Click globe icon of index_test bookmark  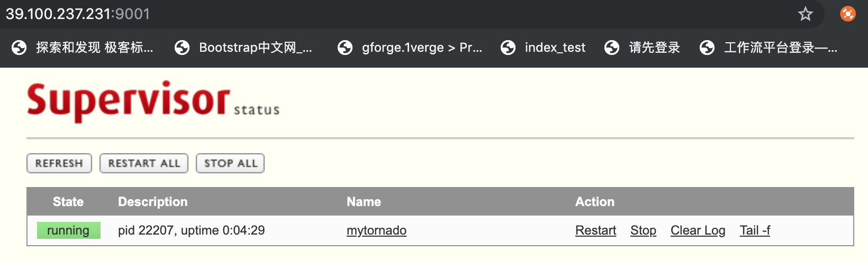pos(508,48)
